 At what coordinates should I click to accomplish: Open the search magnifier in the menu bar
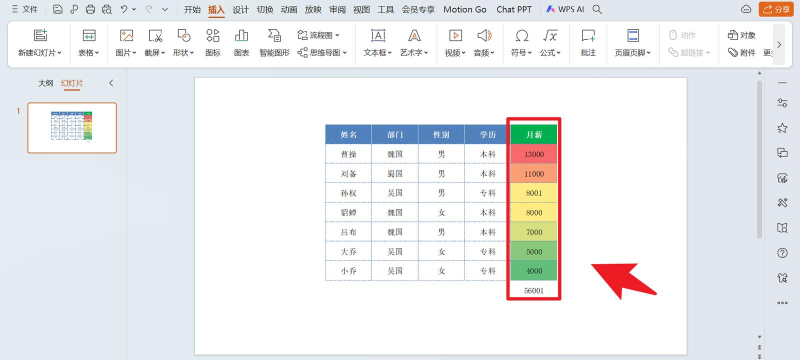597,9
